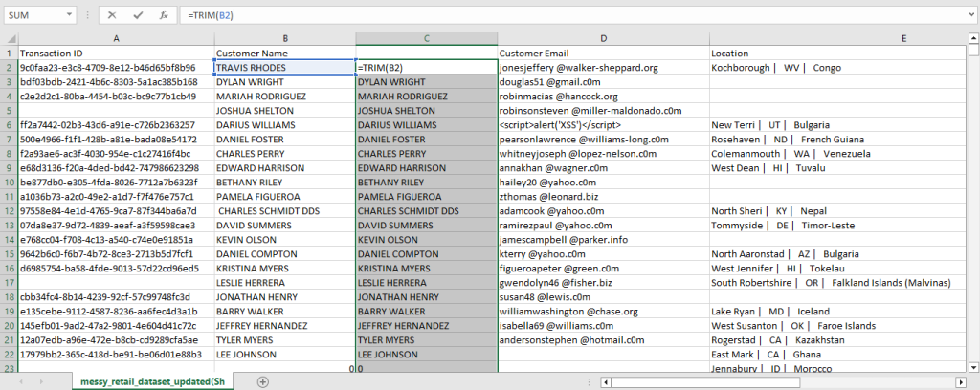
Task: Select row 12 header
Action: pos(10,211)
